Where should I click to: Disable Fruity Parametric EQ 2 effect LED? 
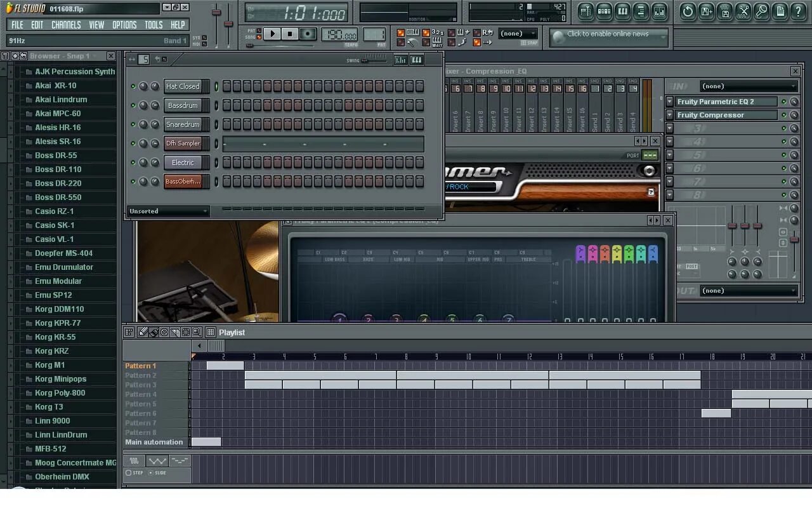783,102
